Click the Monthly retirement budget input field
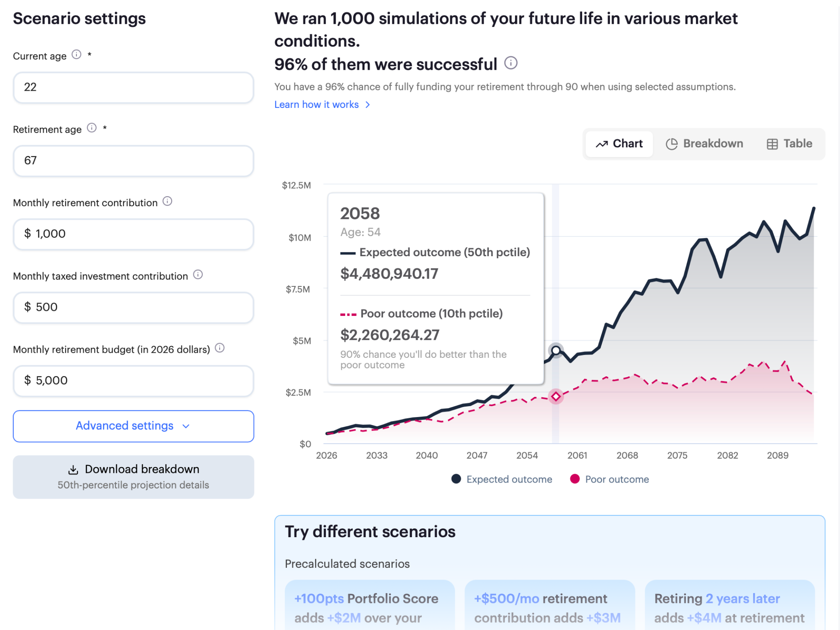This screenshot has height=630, width=840. pos(133,381)
